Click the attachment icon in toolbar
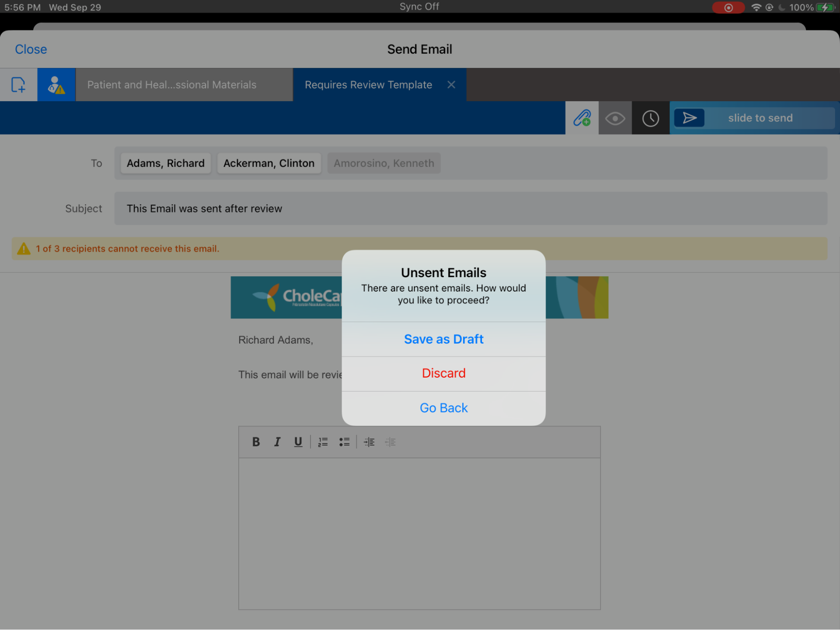The height and width of the screenshot is (630, 840). [x=581, y=118]
